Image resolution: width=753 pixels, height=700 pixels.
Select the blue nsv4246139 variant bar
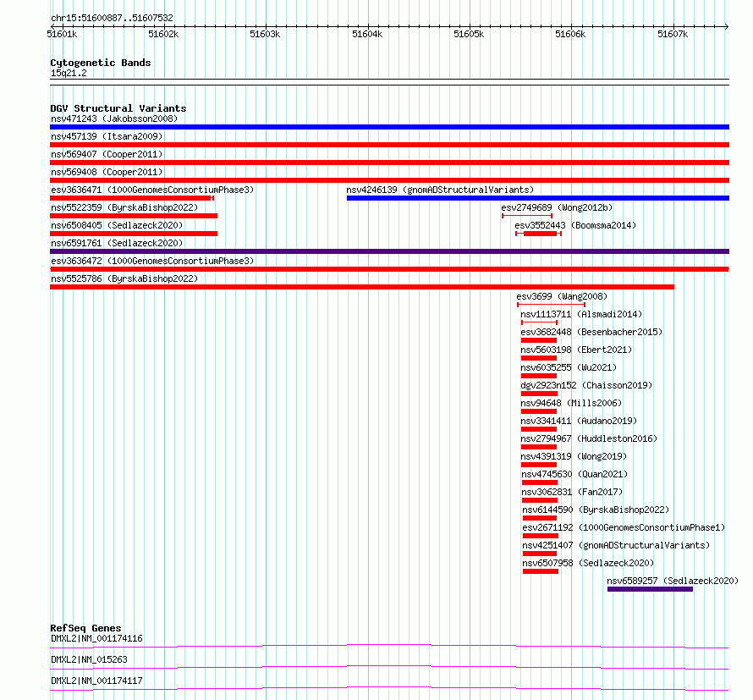[x=538, y=198]
